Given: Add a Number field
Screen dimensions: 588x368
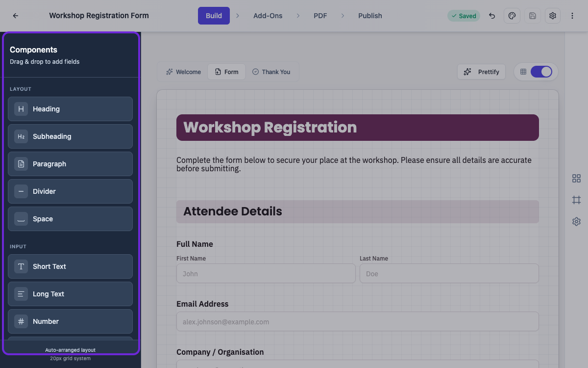Looking at the screenshot, I should coord(70,321).
